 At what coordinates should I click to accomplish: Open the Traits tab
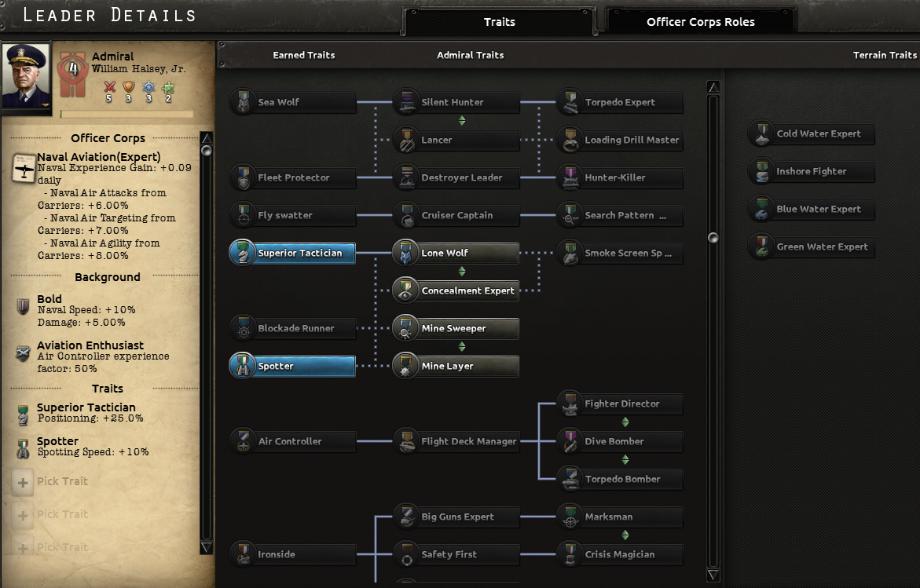tap(499, 22)
